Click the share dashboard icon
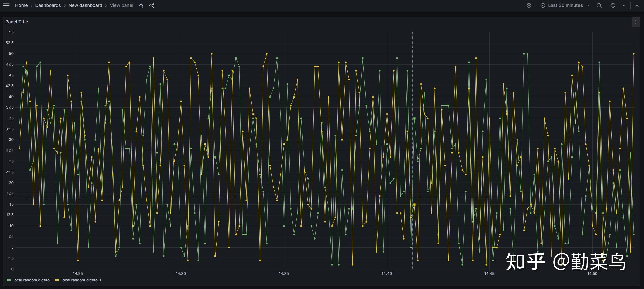The width and height of the screenshot is (644, 289). click(152, 5)
